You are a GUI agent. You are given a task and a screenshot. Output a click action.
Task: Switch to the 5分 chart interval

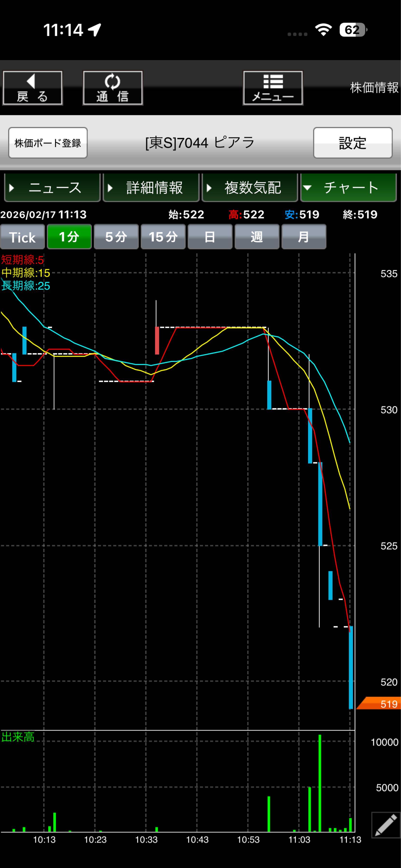(x=116, y=237)
